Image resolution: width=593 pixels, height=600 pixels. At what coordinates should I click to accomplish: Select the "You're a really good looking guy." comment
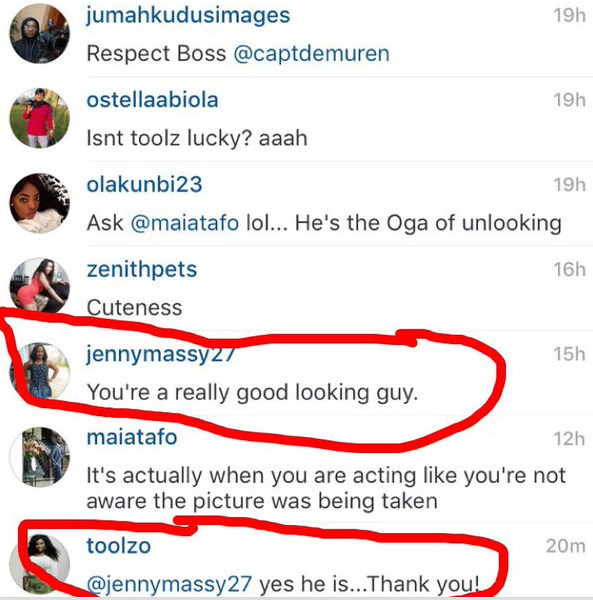(252, 393)
